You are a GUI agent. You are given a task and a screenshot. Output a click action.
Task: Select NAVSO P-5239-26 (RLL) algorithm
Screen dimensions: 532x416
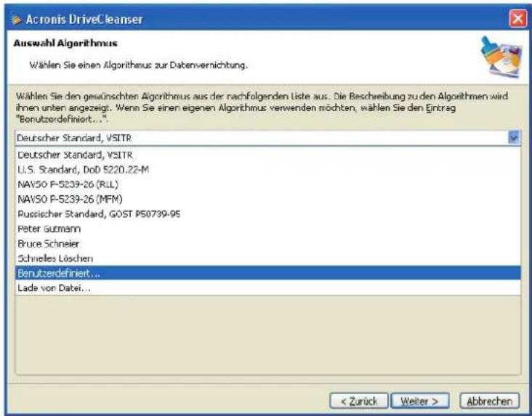267,184
